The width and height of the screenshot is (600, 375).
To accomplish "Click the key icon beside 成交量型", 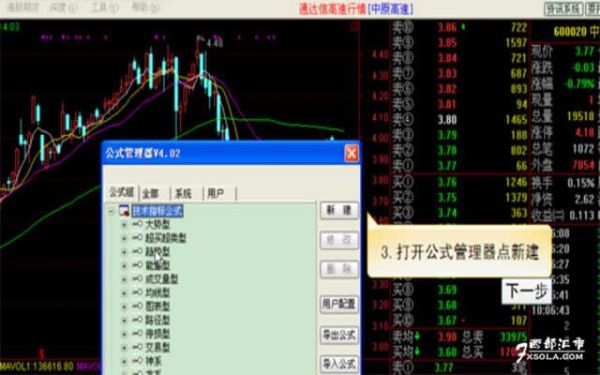I will click(137, 279).
